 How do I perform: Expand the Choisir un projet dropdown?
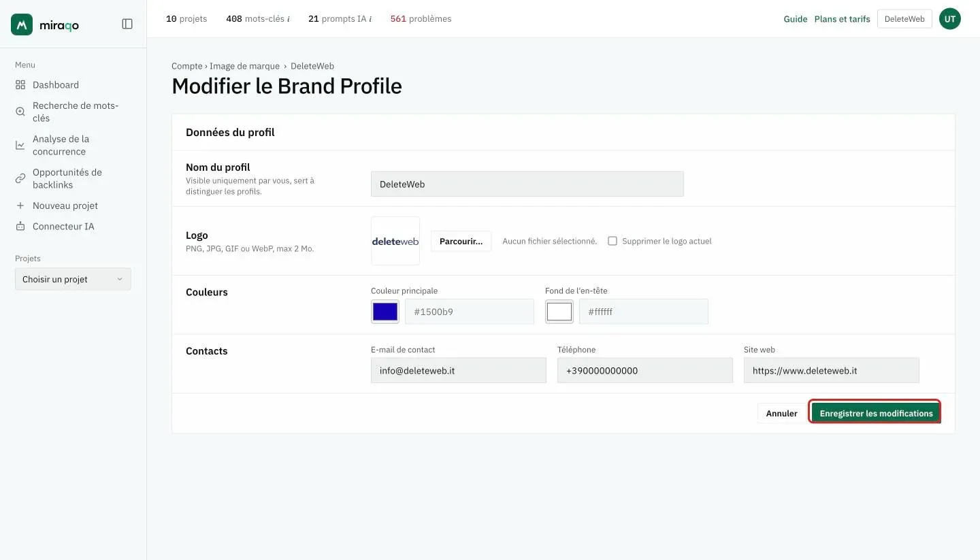tap(73, 279)
